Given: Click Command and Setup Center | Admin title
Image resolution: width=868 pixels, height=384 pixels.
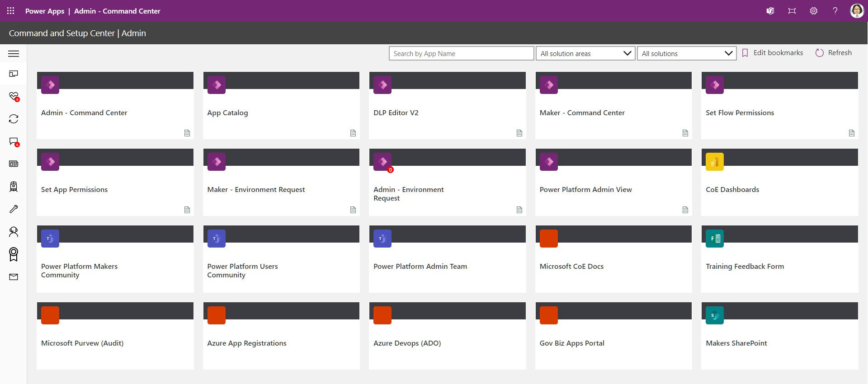Looking at the screenshot, I should pos(77,33).
